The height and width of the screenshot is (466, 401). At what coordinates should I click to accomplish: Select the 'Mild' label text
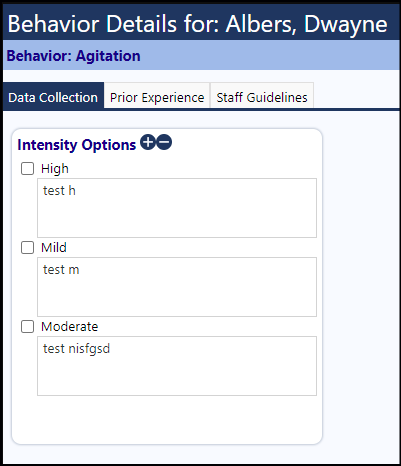click(x=54, y=248)
